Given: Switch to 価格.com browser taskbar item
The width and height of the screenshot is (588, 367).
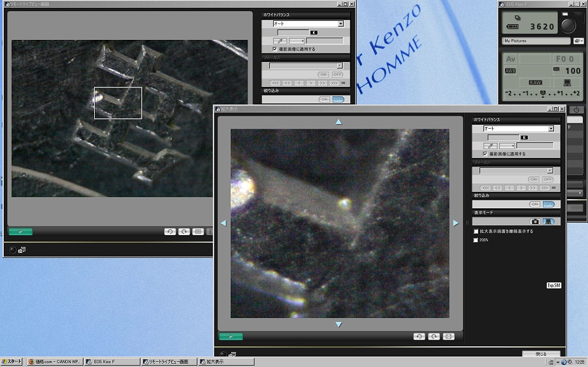Looking at the screenshot, I should 54,362.
